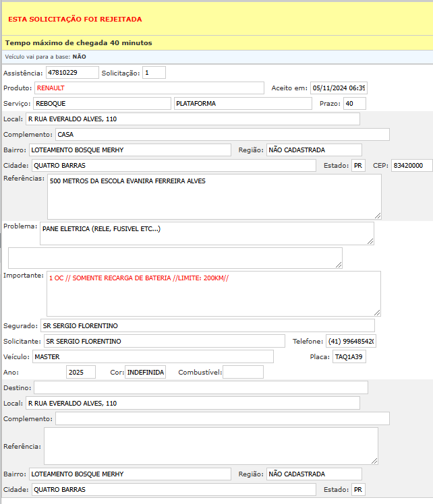The width and height of the screenshot is (433, 504).
Task: Click the Segurado name field
Action: point(207,326)
